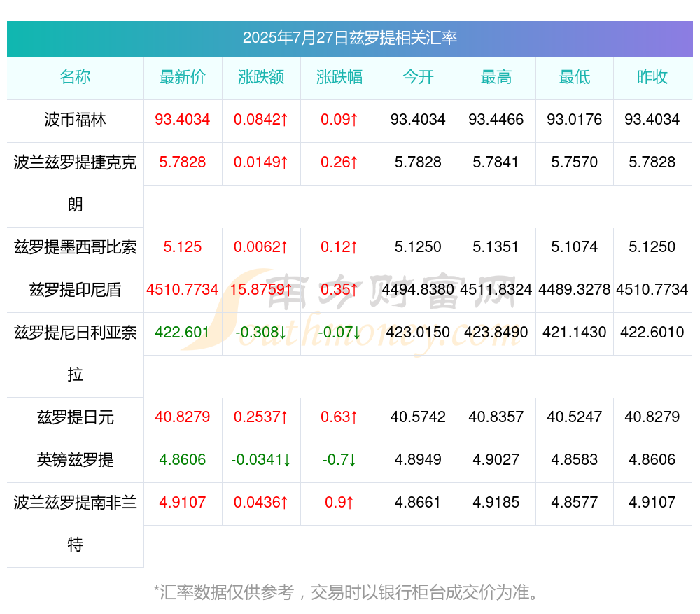
Task: Click change amount 0.0149↑
Action: (x=260, y=162)
